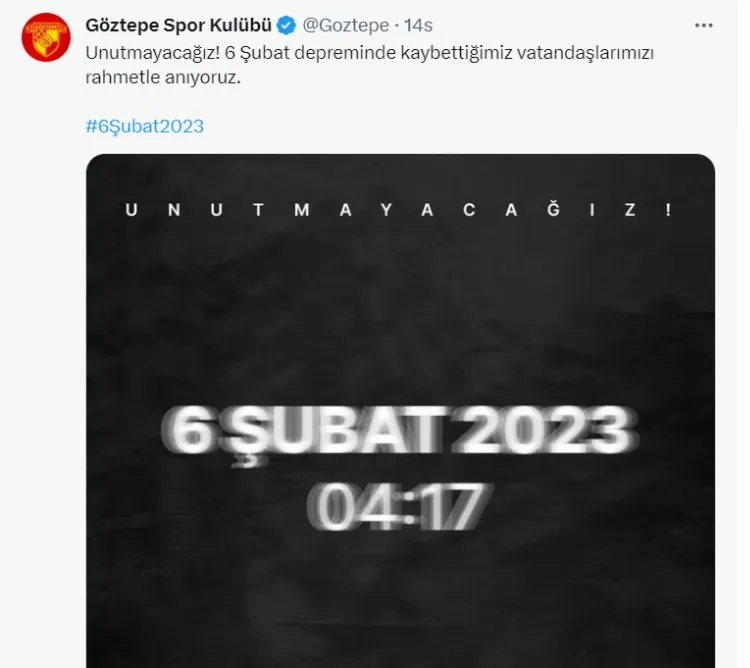Open the three-dot more options menu
Viewport: 750px width, 668px height.
(x=703, y=25)
